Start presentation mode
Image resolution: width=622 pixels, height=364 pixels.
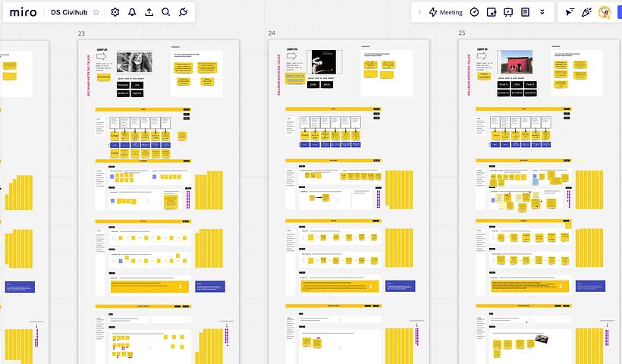pyautogui.click(x=508, y=12)
